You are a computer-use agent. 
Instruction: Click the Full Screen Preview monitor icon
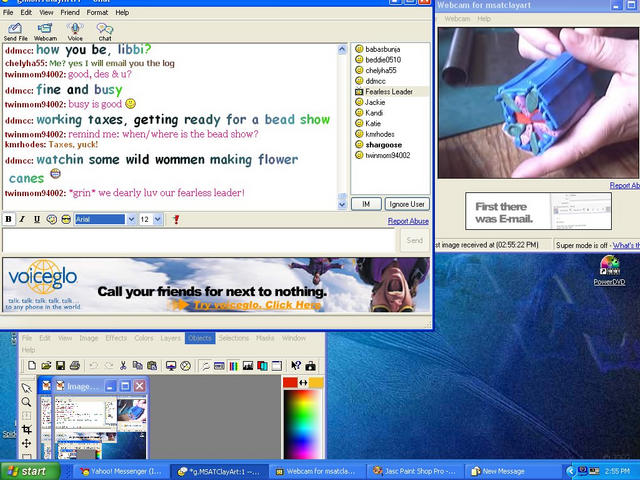pyautogui.click(x=171, y=366)
